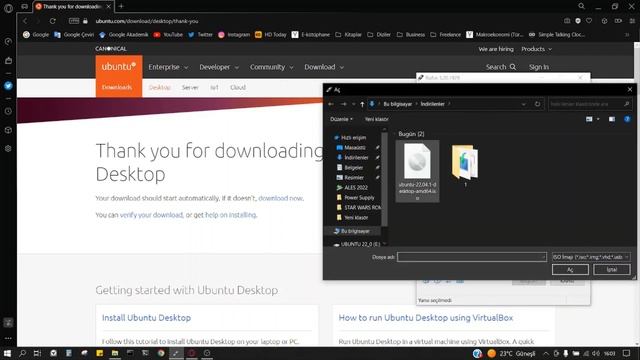Click the İptal cancel button

coord(611,269)
